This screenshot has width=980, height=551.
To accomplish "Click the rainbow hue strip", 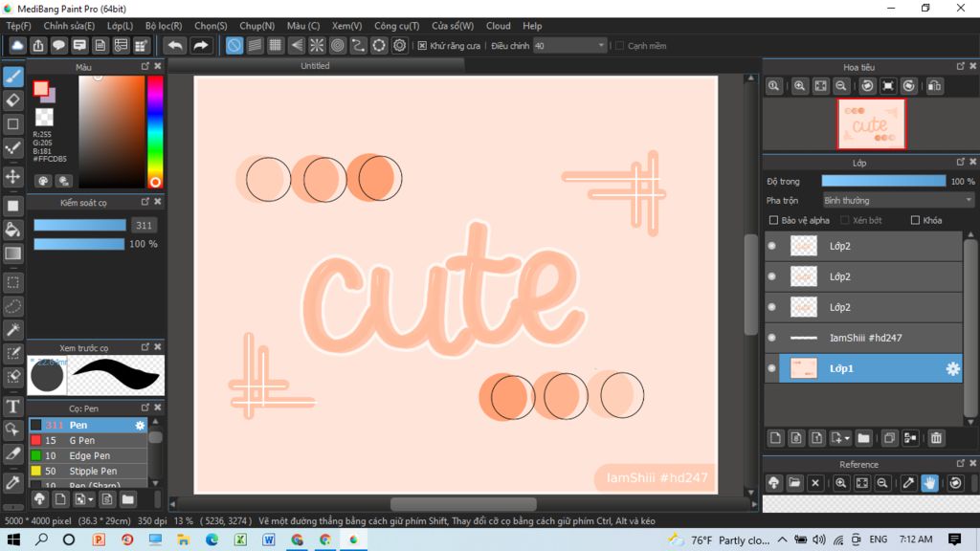I will coord(155,132).
